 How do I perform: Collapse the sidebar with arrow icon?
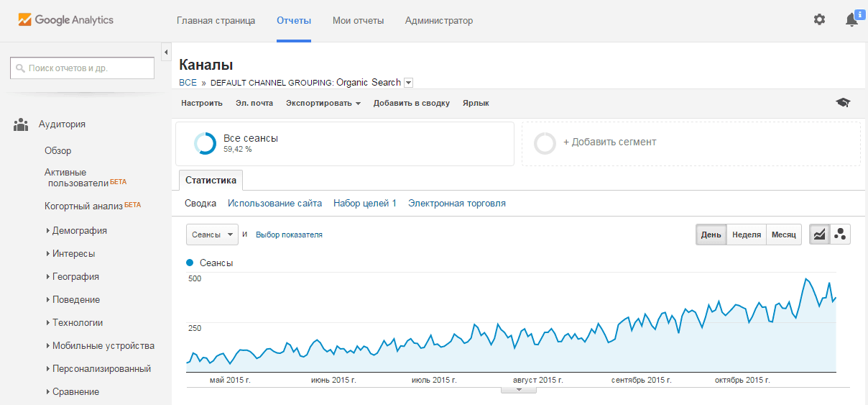coord(166,53)
